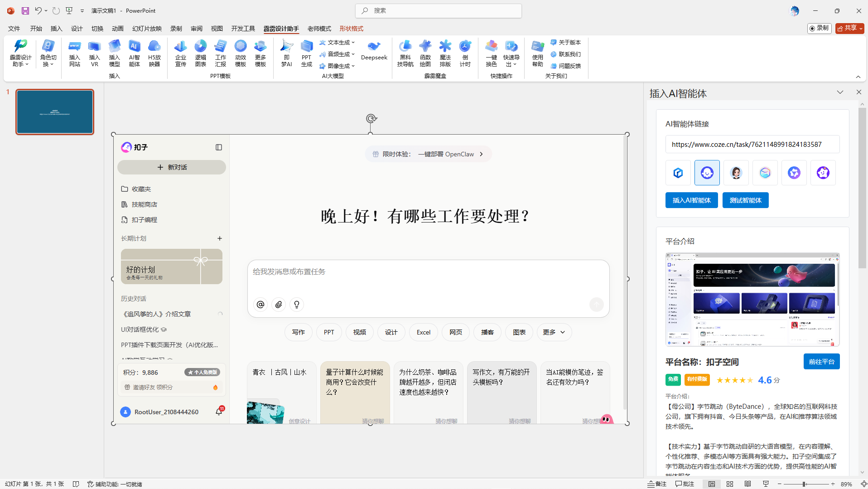Click the 共享 share button
Viewport: 868px width, 489px height.
click(x=849, y=28)
